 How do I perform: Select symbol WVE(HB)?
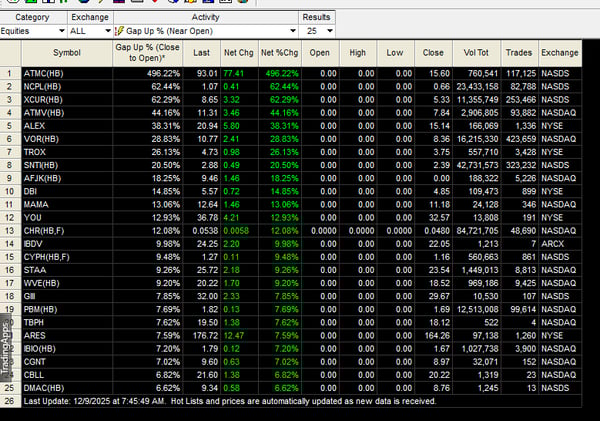click(x=42, y=283)
